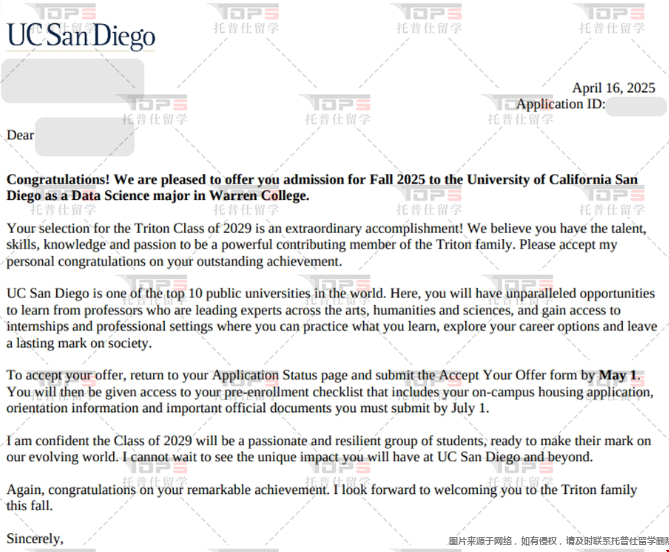Viewport: 669px width, 552px height.
Task: Click the bold Congratulations! heading text
Action: [58, 180]
